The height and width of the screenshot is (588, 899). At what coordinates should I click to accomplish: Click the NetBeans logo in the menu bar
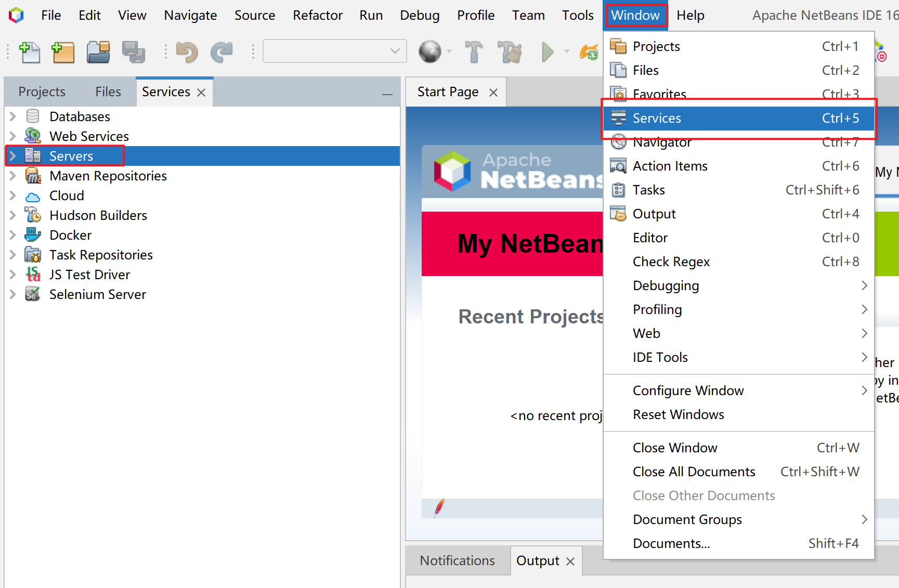(16, 15)
